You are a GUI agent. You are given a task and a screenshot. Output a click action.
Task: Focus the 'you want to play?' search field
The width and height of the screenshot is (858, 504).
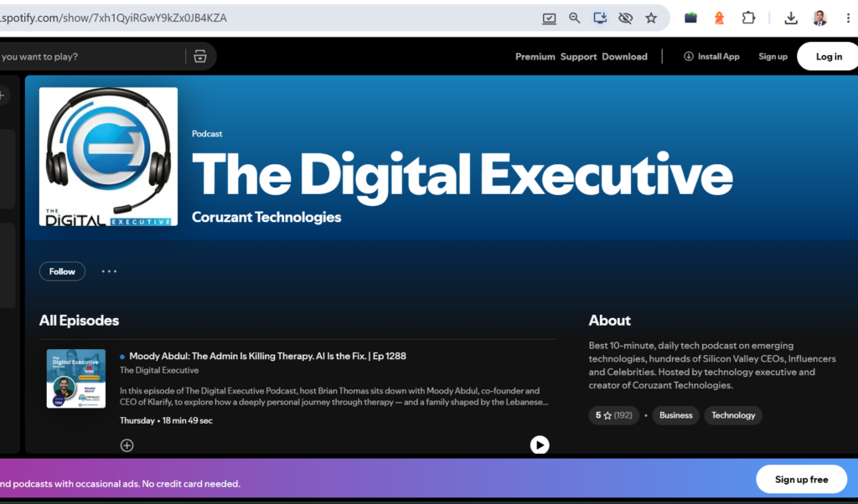click(x=90, y=56)
